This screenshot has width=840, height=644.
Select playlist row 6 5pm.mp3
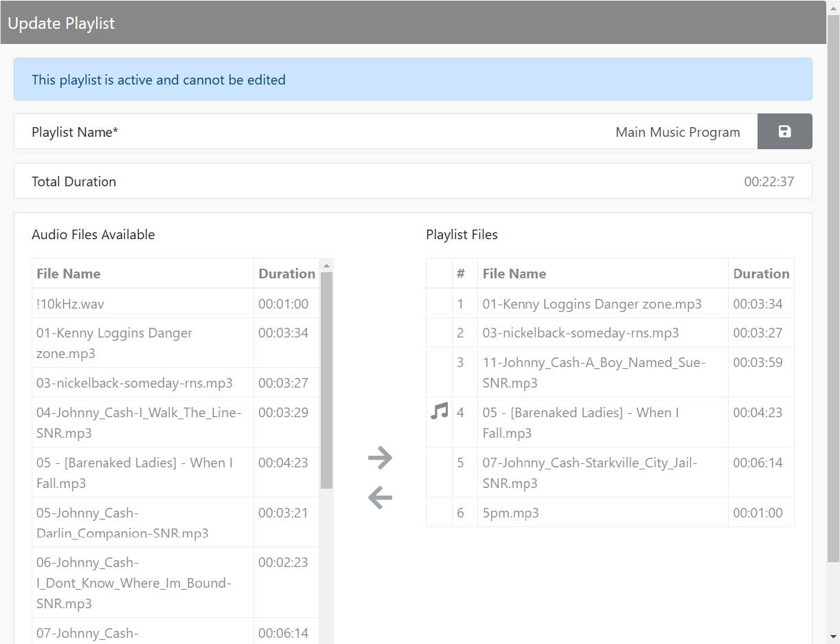click(610, 512)
